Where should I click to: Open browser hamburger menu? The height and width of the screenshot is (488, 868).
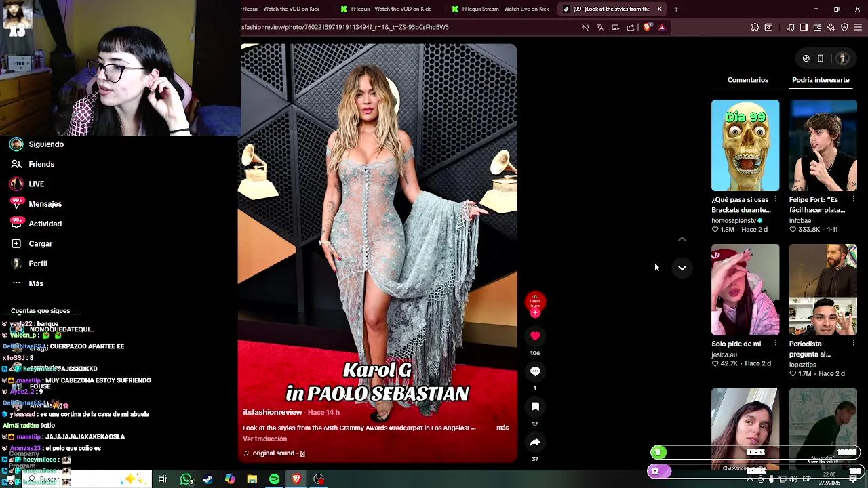(858, 27)
